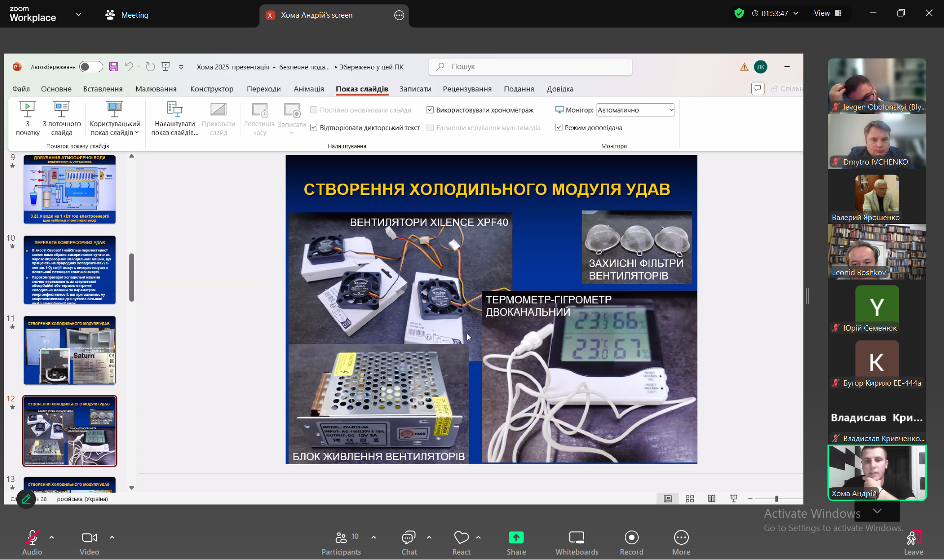Screen dimensions: 944x560
Task: Select Хома Андрій video tile
Action: tap(877, 473)
